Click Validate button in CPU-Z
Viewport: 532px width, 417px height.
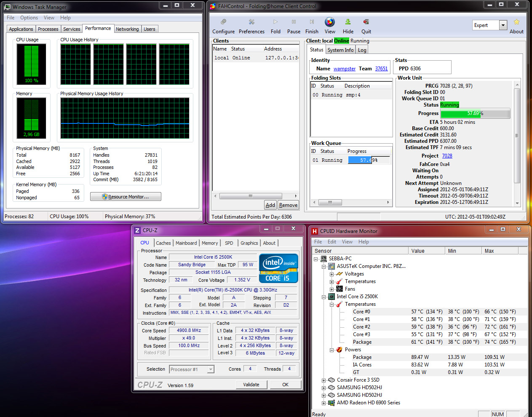(x=251, y=385)
